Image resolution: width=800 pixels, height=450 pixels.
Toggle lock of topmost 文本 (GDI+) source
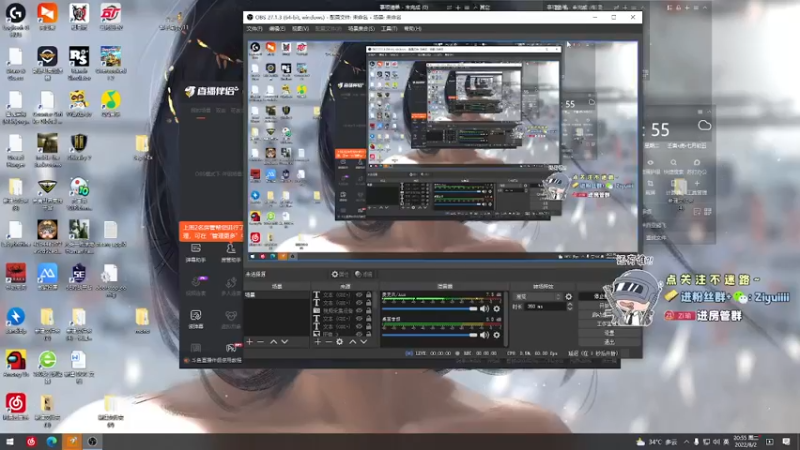click(x=368, y=295)
